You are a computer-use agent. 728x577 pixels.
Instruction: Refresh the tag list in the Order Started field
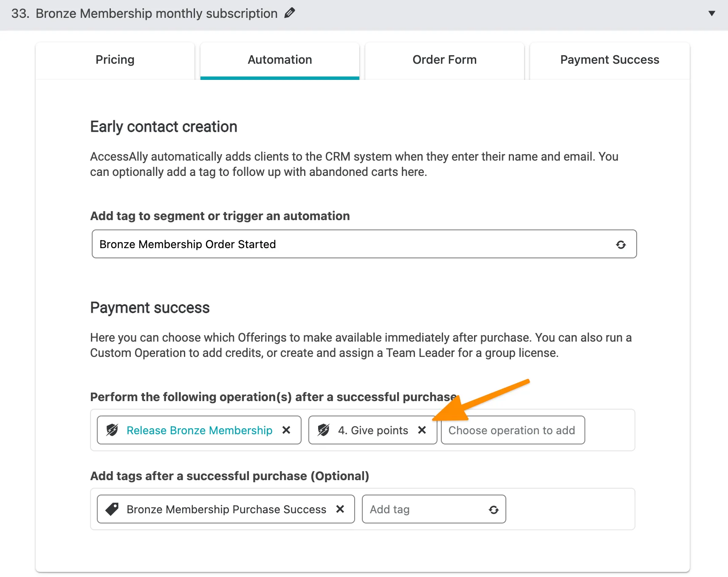click(621, 244)
